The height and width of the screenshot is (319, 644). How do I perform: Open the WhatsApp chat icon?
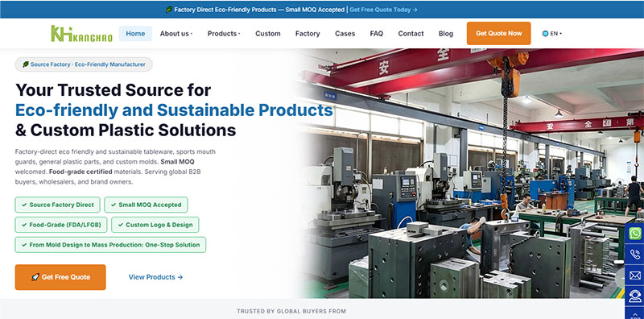[634, 234]
